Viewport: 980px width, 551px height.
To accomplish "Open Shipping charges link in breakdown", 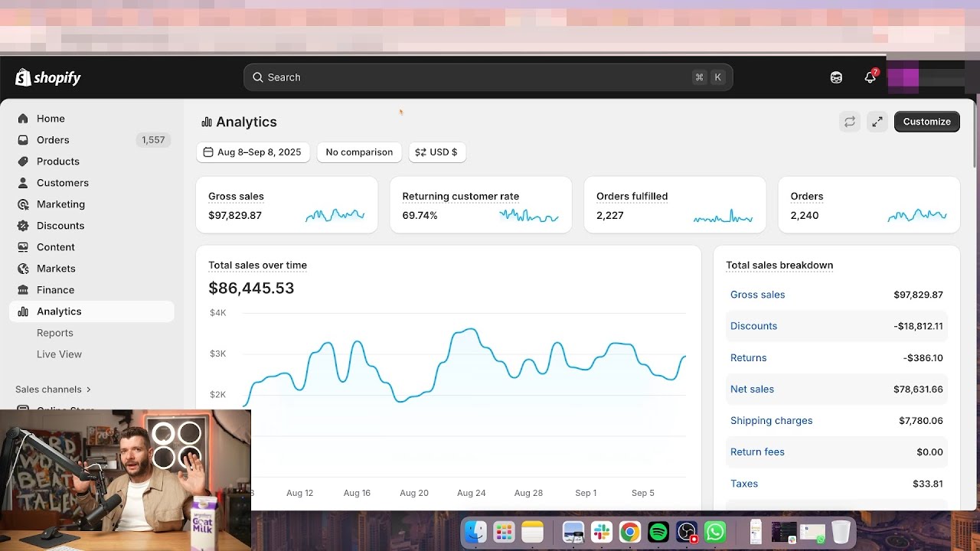I will (771, 421).
